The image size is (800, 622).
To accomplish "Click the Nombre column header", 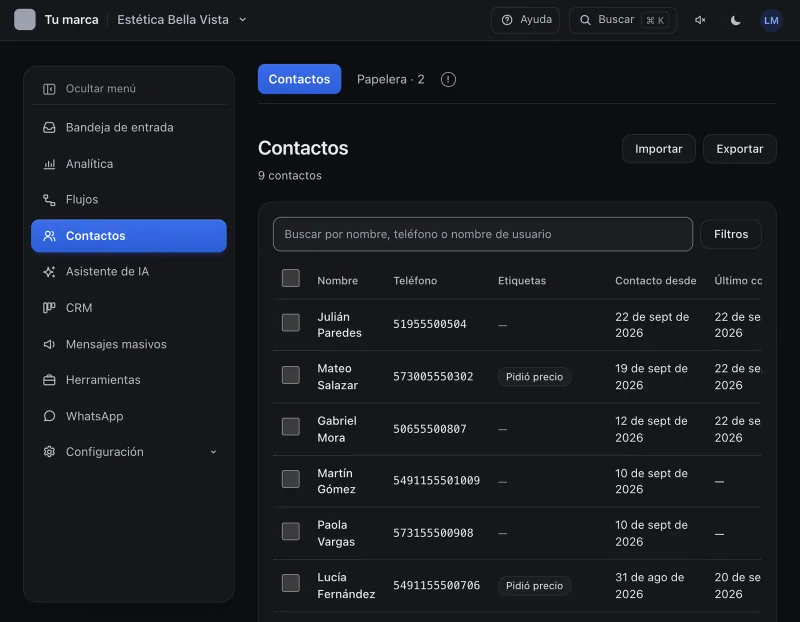I will [x=337, y=281].
